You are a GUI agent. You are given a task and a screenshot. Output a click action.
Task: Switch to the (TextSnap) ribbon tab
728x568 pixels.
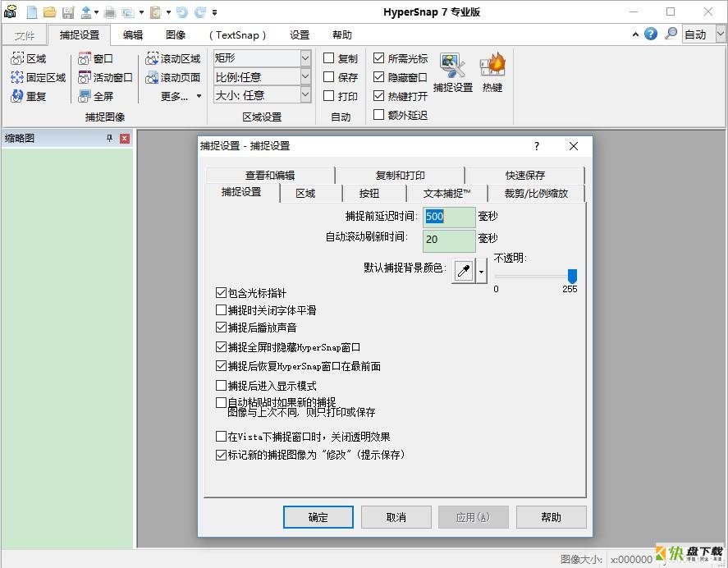[x=237, y=34]
